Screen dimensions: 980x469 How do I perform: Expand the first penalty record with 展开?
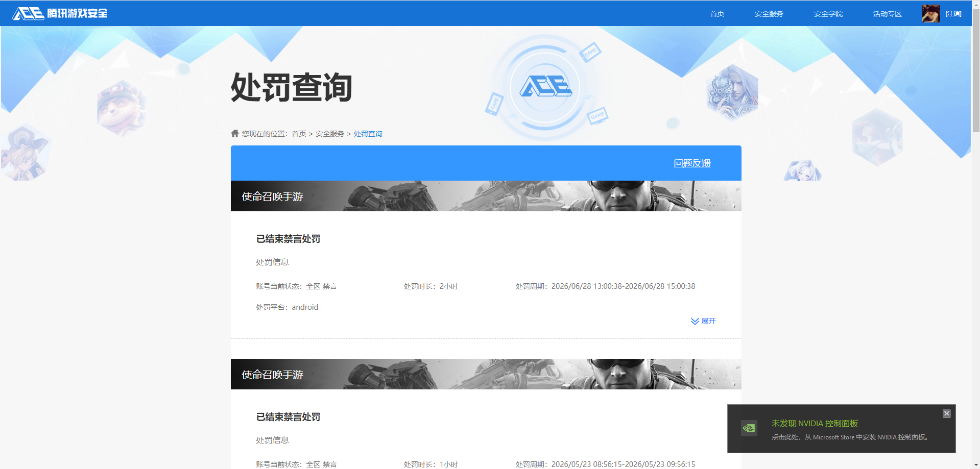[x=703, y=321]
